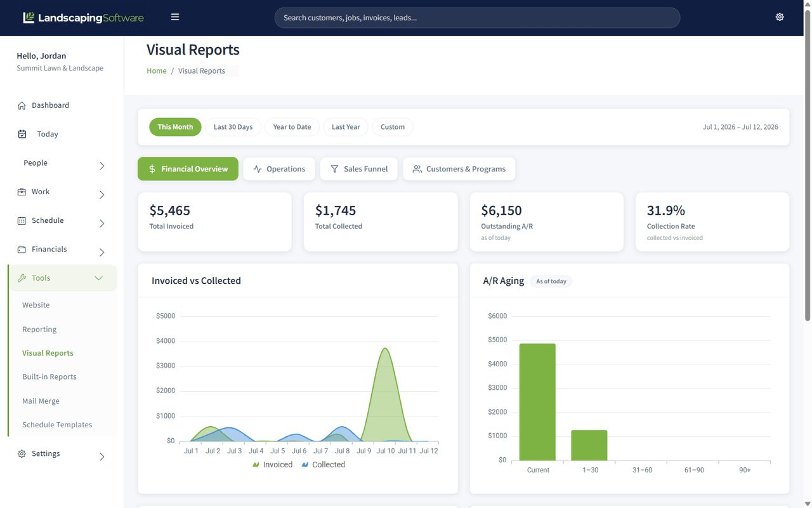Click the Schedule calendar icon
The width and height of the screenshot is (812, 508).
pyautogui.click(x=22, y=220)
